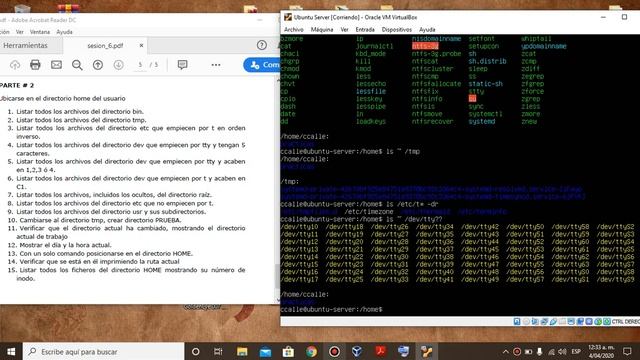Open File Explorer from the taskbar
The width and height of the screenshot is (640, 360).
(x=242, y=351)
